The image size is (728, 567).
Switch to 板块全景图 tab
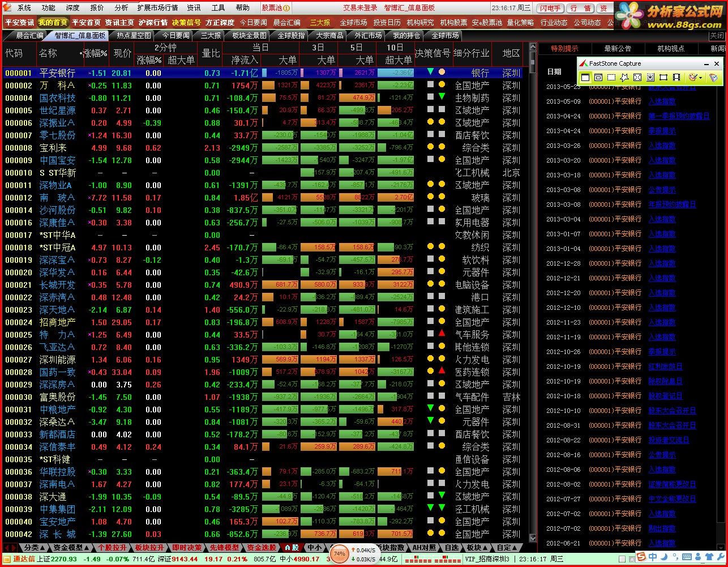249,36
